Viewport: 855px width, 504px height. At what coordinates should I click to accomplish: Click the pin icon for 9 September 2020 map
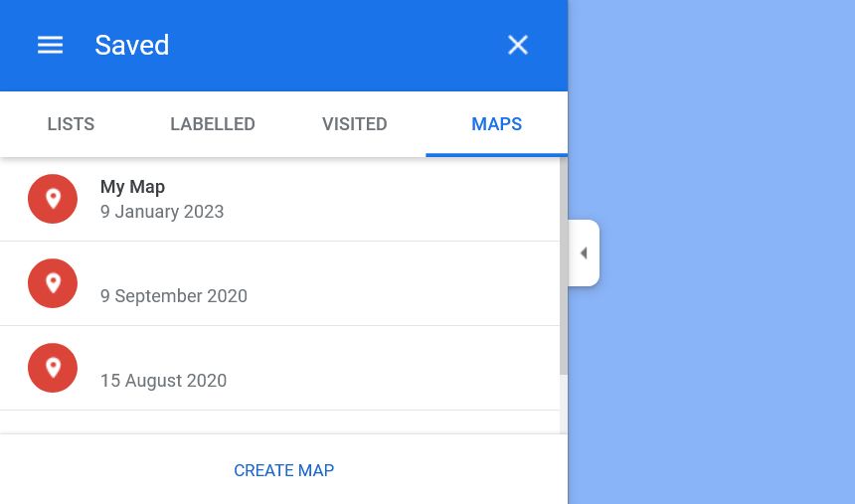(53, 283)
